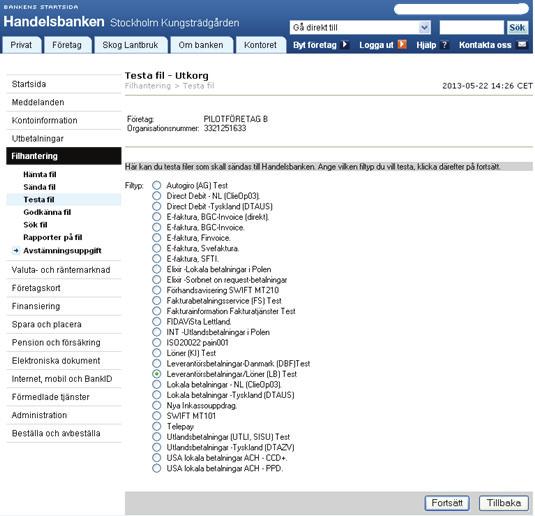
Task: Open Rapporter på fil submenu item
Action: (53, 238)
